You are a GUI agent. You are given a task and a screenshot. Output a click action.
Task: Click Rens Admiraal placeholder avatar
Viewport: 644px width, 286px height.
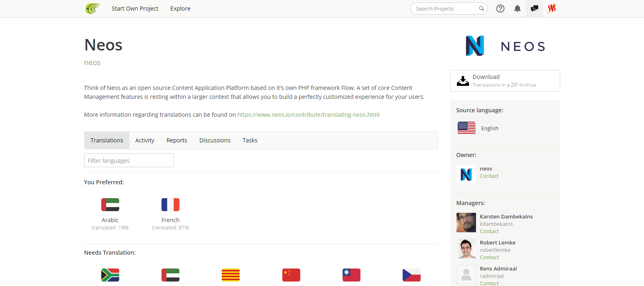click(x=466, y=275)
